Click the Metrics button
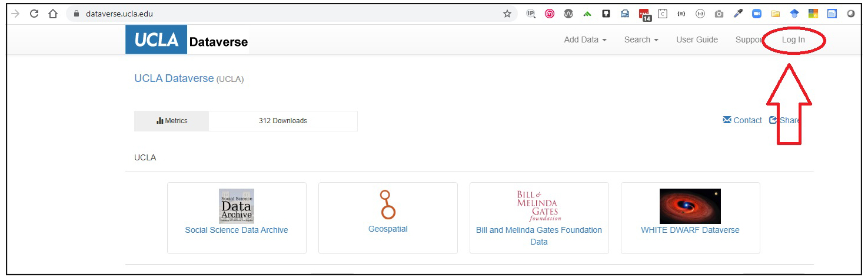The width and height of the screenshot is (868, 280). coord(172,121)
